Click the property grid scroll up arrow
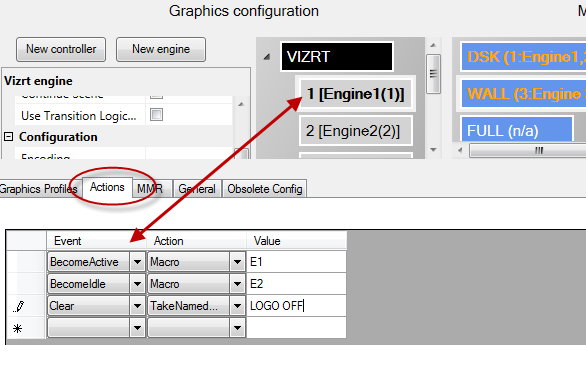Viewport: 586px width, 370px height. (241, 104)
